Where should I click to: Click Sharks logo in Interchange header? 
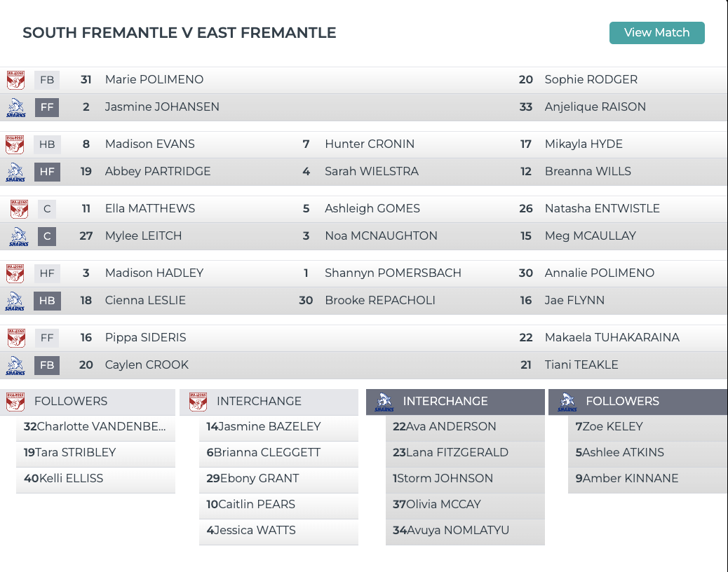point(384,402)
